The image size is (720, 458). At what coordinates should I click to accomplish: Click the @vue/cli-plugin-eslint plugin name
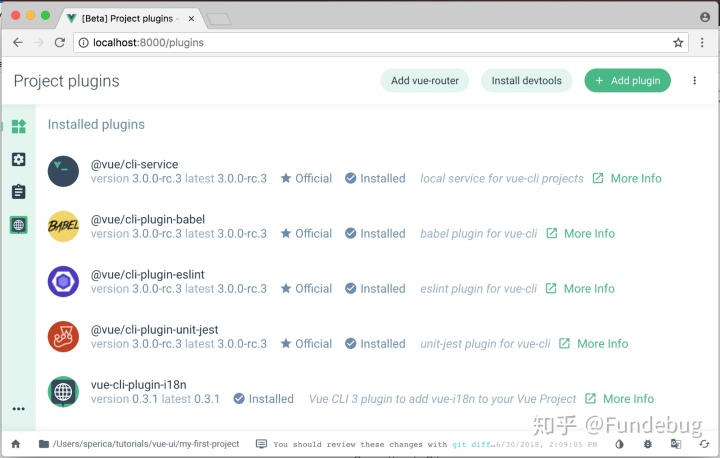tap(147, 274)
